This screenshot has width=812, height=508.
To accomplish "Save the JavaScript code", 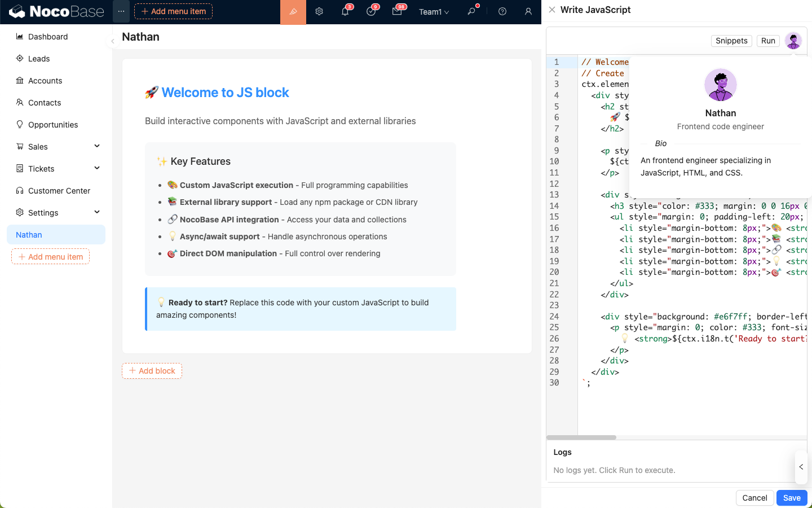I will click(792, 498).
